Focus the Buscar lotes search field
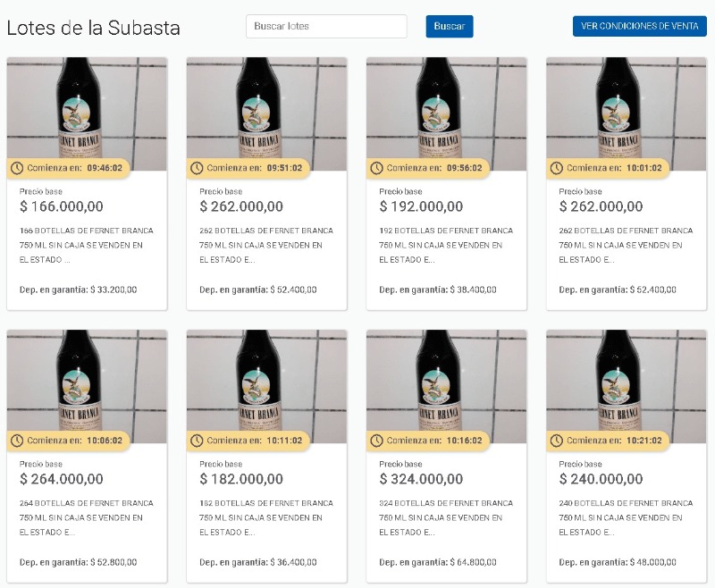This screenshot has height=588, width=715. (x=326, y=27)
